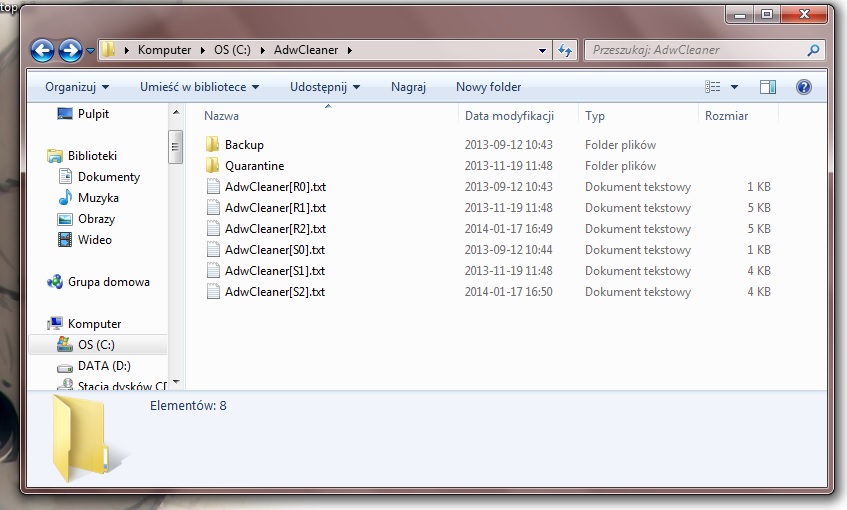Change view with the view icon button
The height and width of the screenshot is (510, 847).
coord(712,87)
